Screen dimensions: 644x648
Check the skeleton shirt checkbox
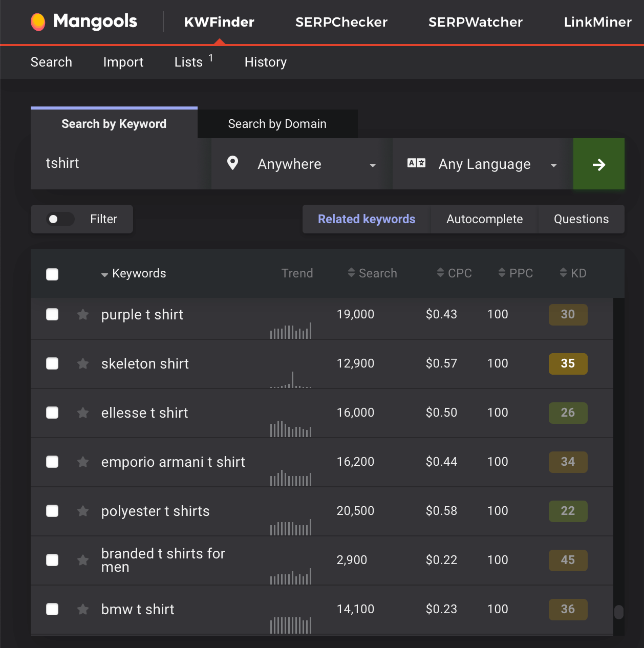point(52,363)
